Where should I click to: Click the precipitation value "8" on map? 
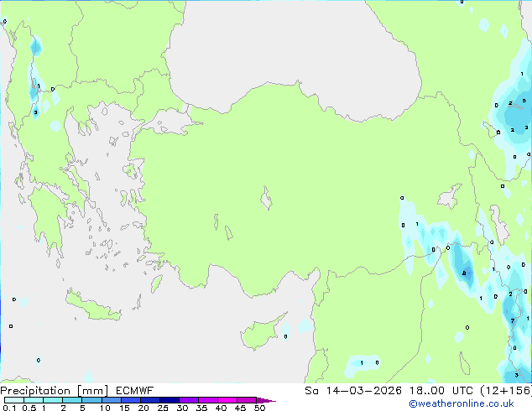pyautogui.click(x=464, y=273)
